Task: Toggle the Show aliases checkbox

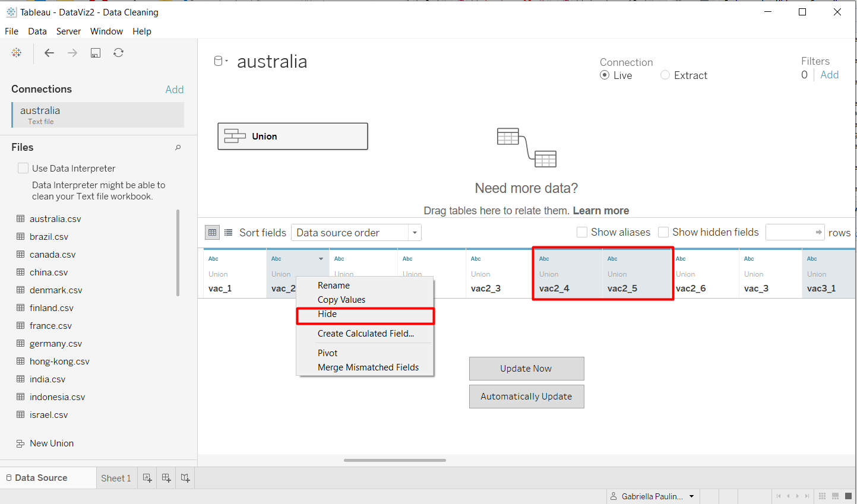Action: pyautogui.click(x=582, y=232)
